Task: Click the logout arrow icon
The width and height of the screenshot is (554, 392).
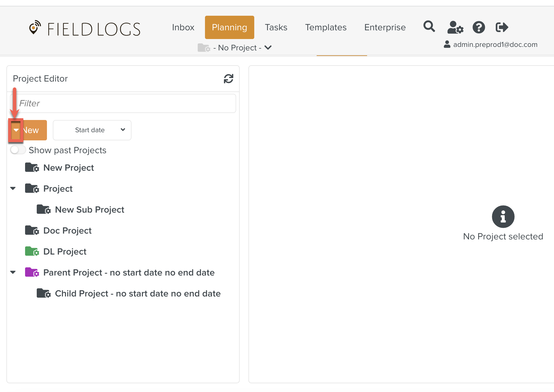Action: tap(502, 27)
